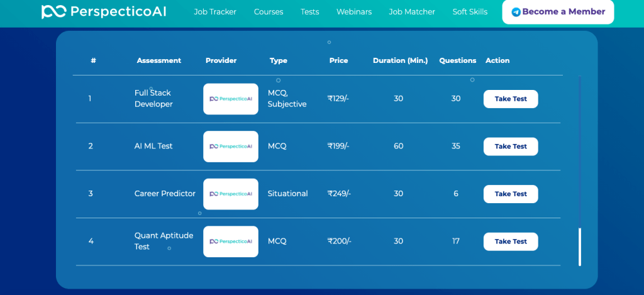The image size is (644, 295).
Task: Go to the Tests page
Action: coord(309,12)
